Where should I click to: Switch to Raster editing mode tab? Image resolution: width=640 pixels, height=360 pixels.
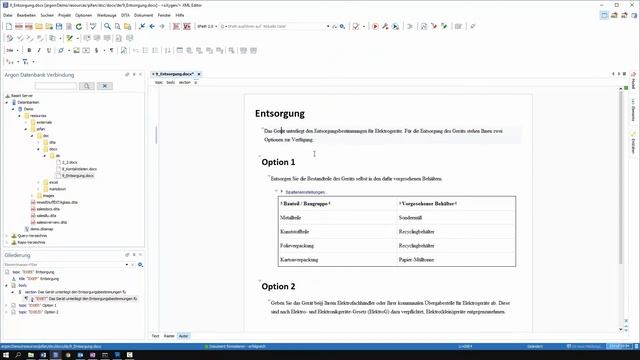[169, 336]
